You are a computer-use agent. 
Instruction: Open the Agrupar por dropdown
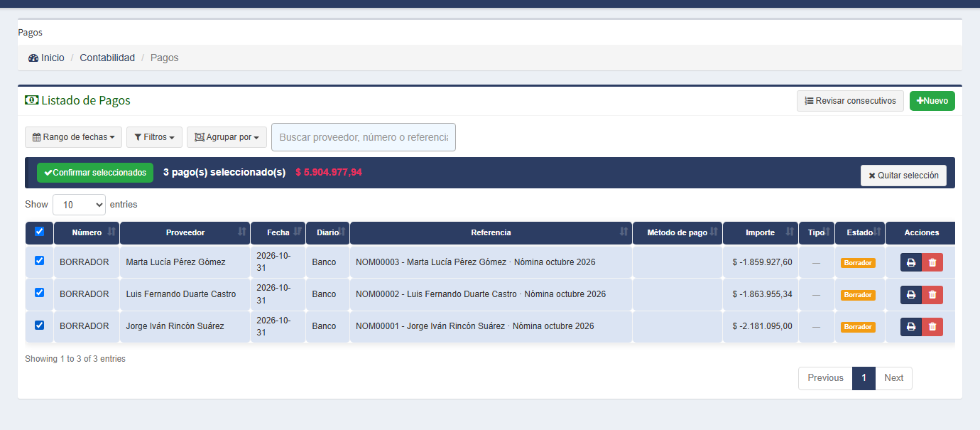(227, 137)
